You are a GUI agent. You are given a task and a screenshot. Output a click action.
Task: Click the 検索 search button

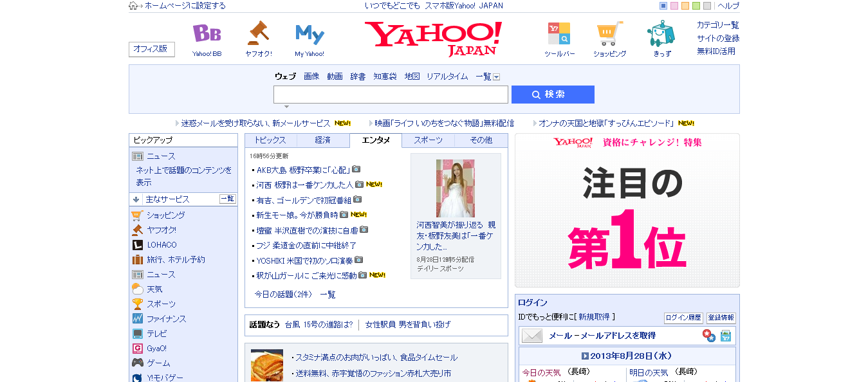(553, 95)
